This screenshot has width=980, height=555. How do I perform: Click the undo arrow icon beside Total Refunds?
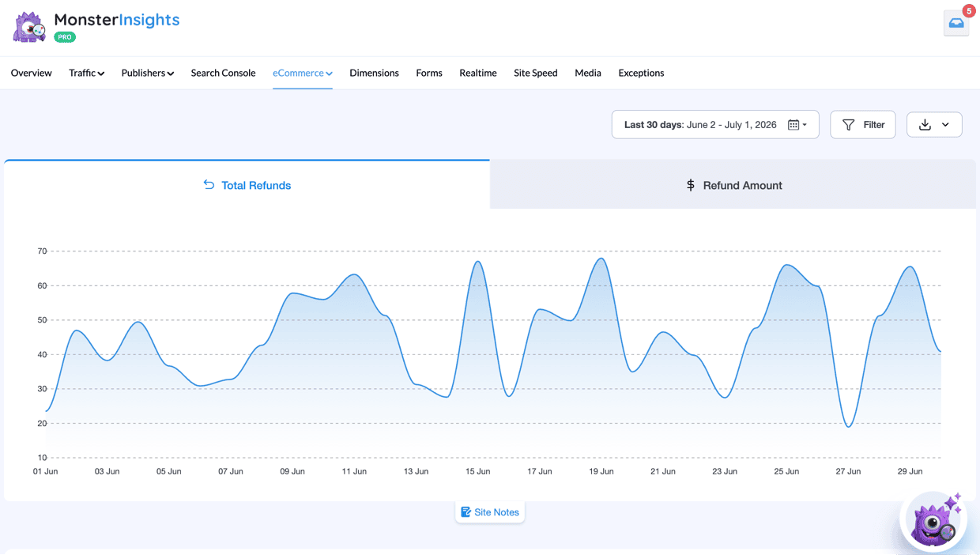[209, 185]
